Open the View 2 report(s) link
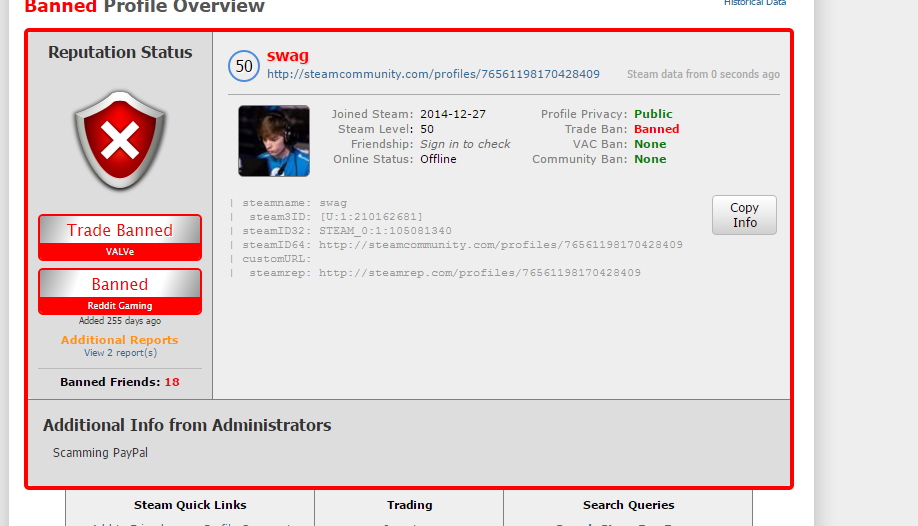Viewport: 918px width, 526px height. pos(120,353)
